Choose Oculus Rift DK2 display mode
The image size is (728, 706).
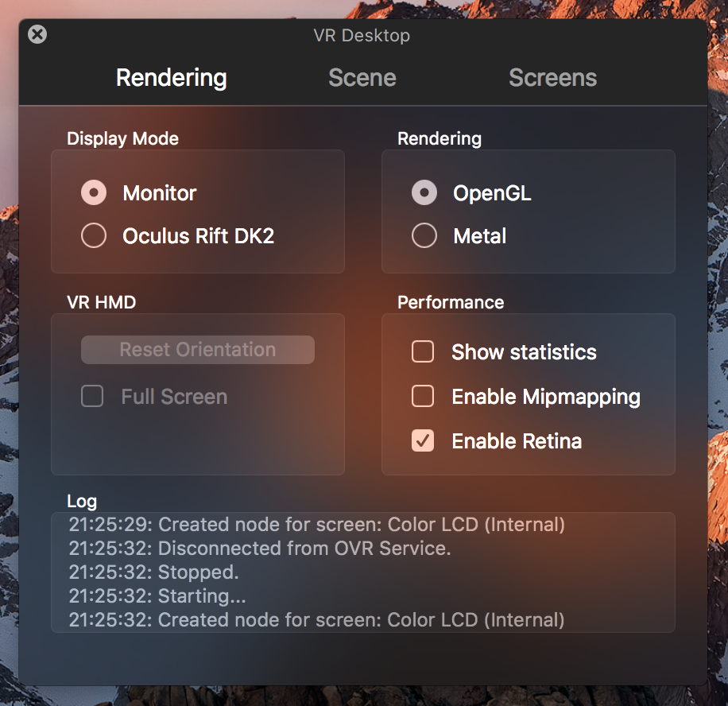pos(94,236)
